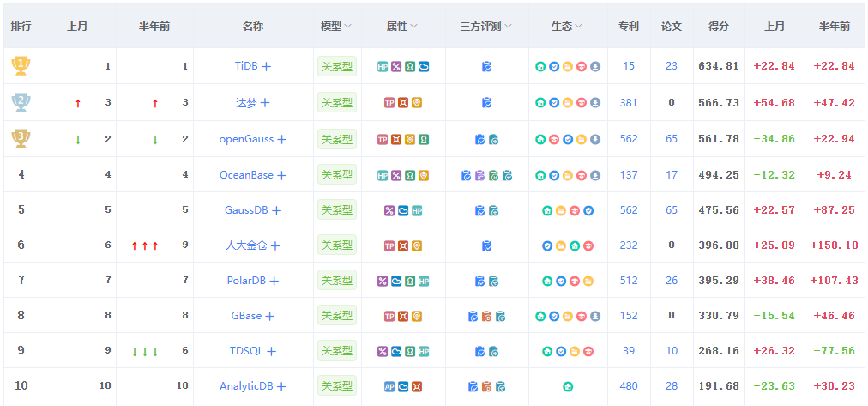The image size is (868, 406).
Task: Open the PolarDB database link
Action: [x=246, y=281]
